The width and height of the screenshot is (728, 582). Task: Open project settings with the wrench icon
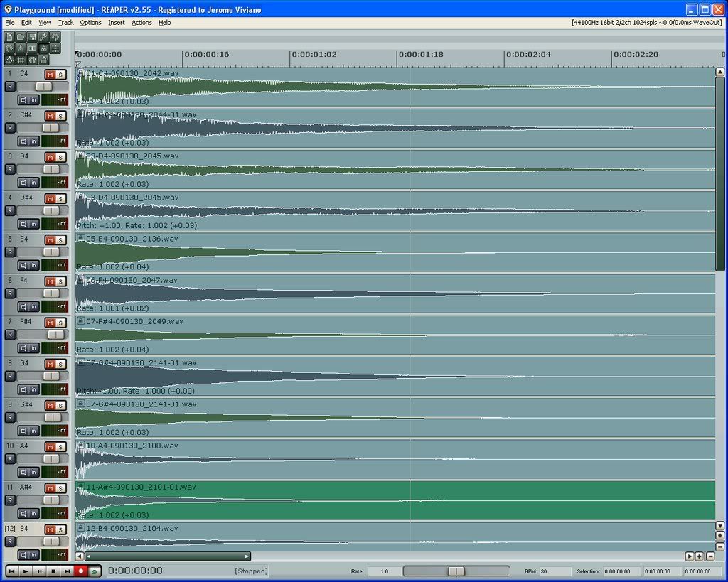[43, 37]
